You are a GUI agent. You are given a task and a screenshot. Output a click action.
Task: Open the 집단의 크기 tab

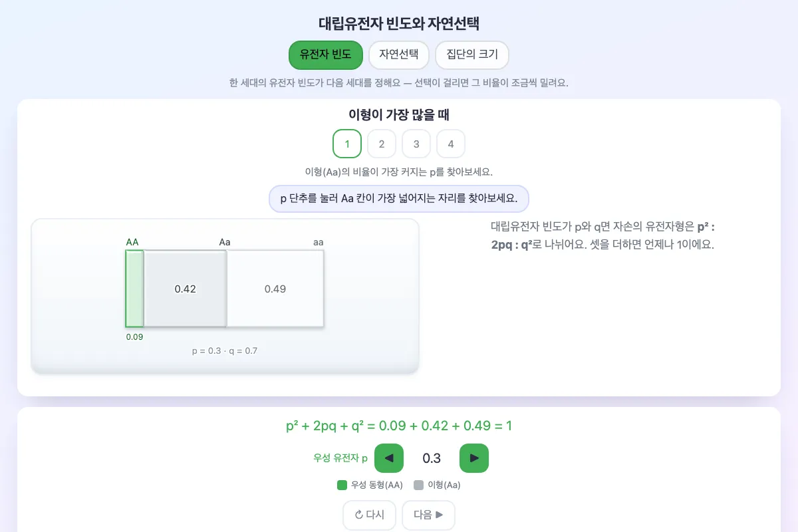coord(472,55)
